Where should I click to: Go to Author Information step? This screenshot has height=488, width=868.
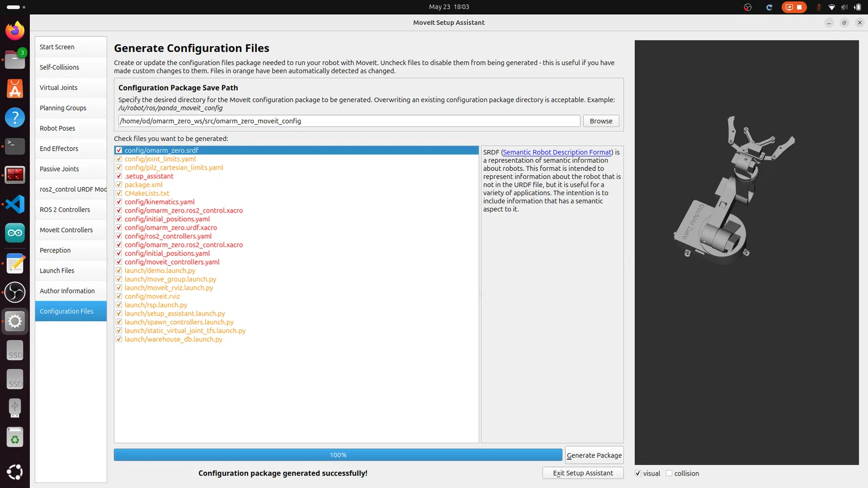pos(71,291)
